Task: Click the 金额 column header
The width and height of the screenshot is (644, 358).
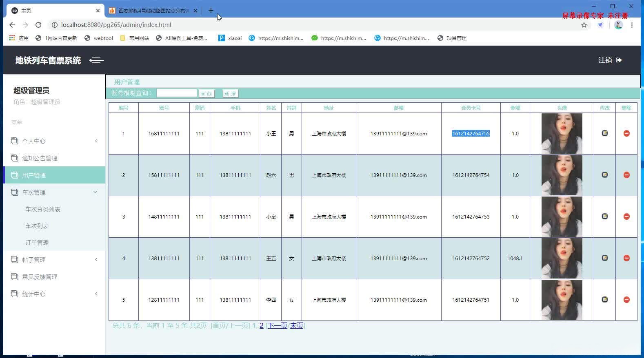Action: 515,108
